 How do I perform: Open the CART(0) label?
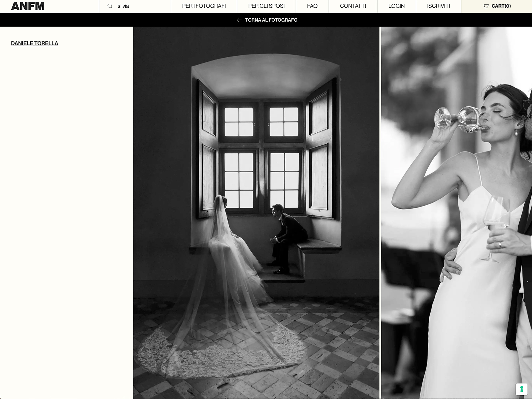pyautogui.click(x=501, y=6)
